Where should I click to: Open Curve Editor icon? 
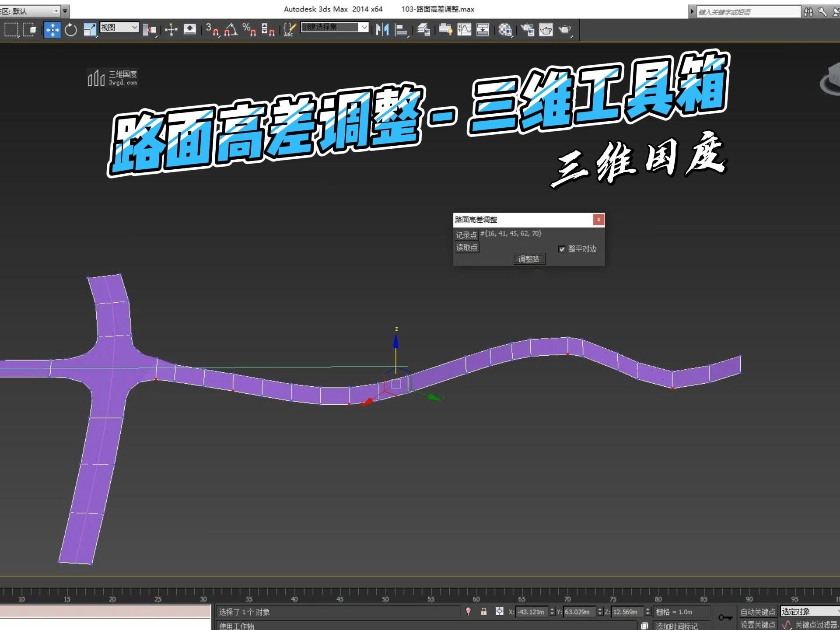point(464,30)
